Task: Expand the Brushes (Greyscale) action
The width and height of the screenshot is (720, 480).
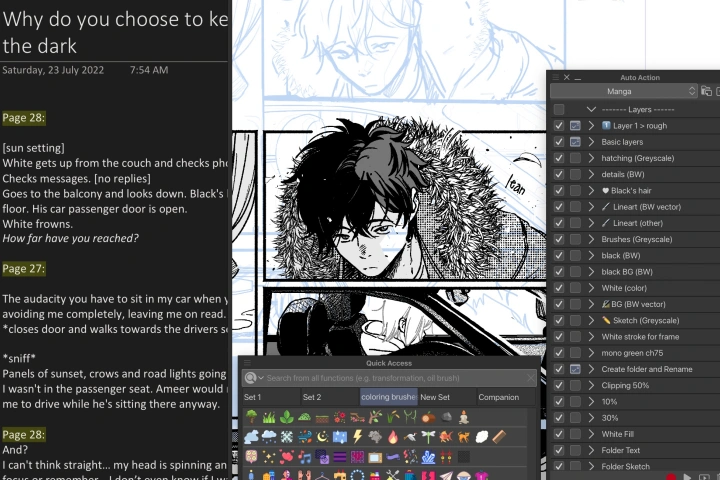Action: tap(591, 239)
